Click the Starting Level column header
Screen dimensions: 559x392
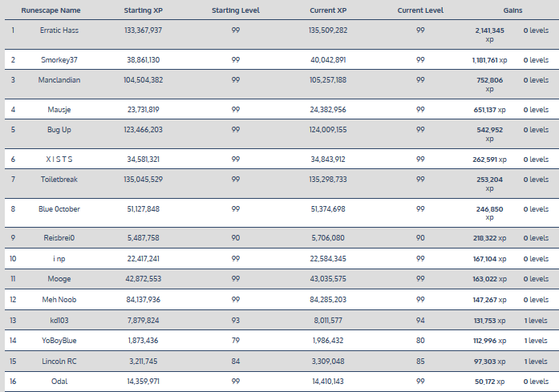(235, 10)
